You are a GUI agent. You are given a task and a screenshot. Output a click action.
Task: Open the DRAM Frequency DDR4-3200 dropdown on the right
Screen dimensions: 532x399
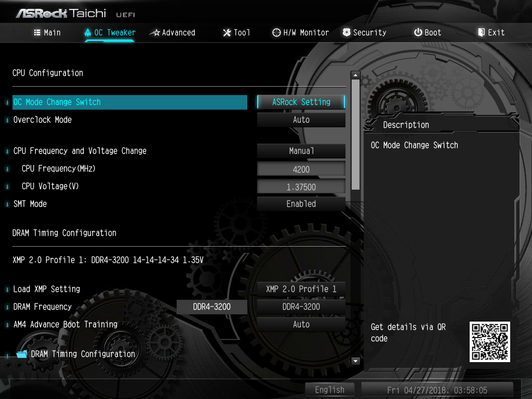(301, 307)
